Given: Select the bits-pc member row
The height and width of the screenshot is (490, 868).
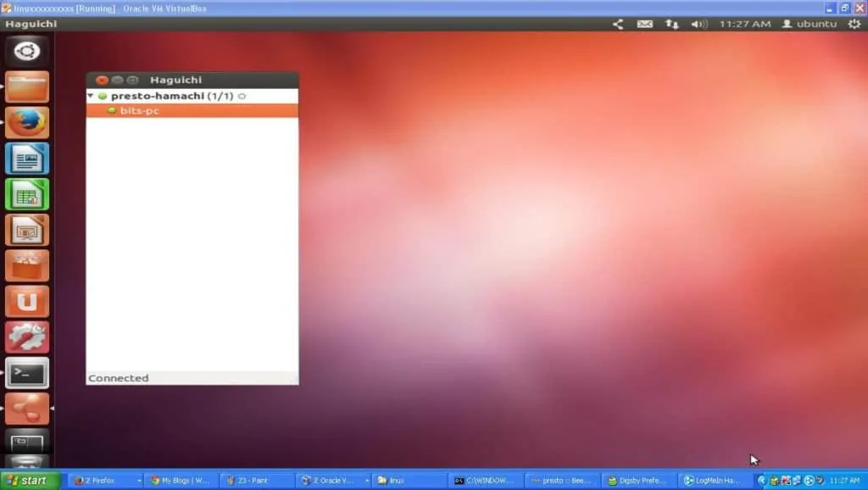Looking at the screenshot, I should click(192, 111).
